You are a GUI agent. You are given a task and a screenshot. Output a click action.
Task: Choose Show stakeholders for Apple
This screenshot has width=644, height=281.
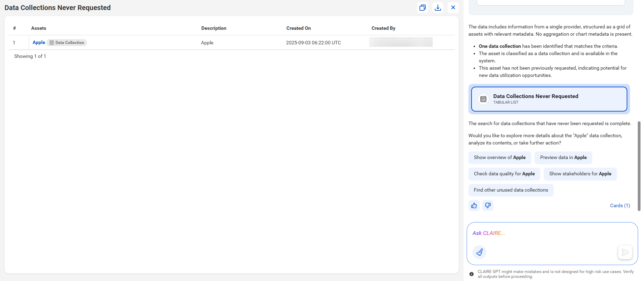coord(580,174)
